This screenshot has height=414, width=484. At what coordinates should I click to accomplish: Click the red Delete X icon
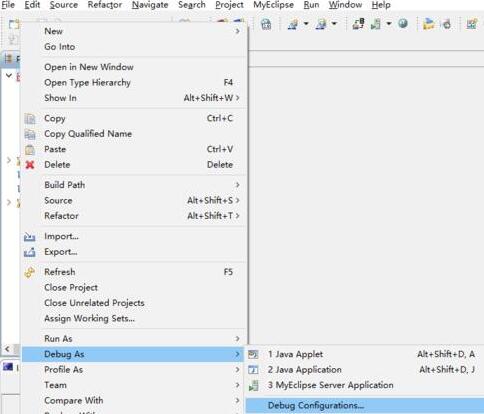tap(30, 165)
